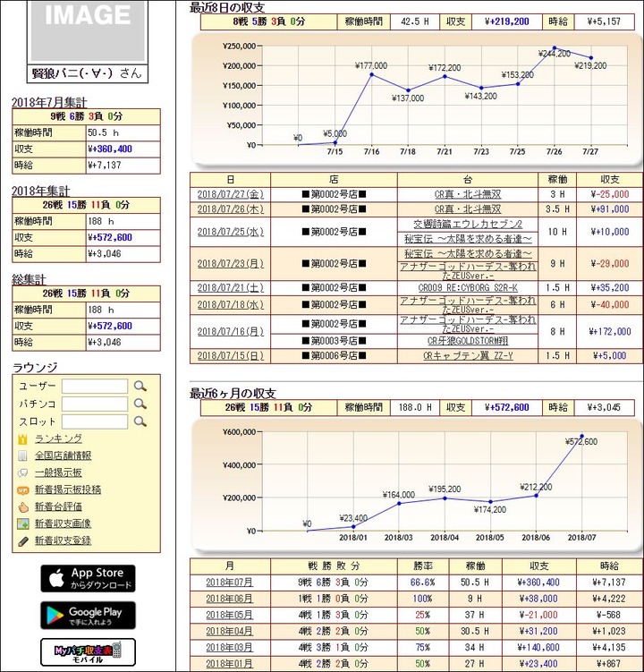Click the search magnifier beside パチンコ field

140,404
